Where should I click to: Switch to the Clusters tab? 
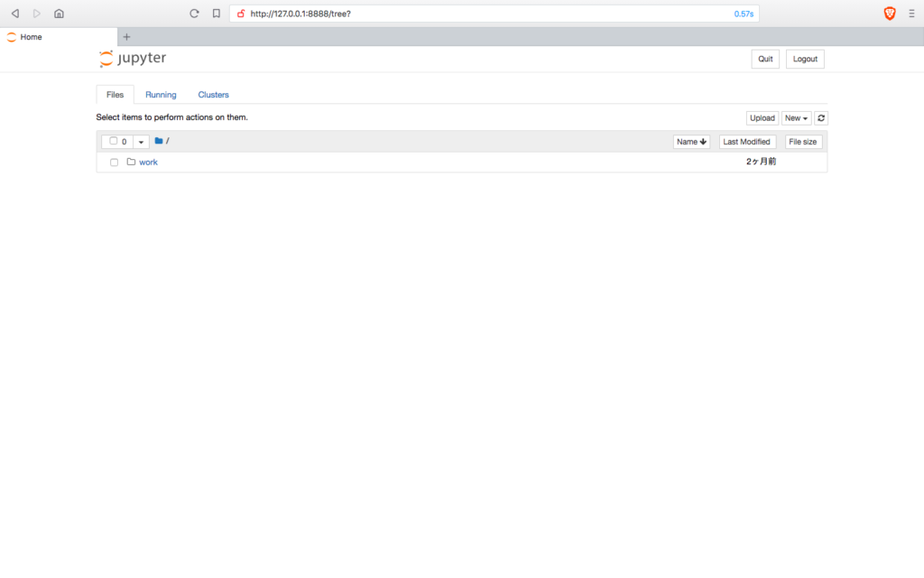click(x=213, y=94)
